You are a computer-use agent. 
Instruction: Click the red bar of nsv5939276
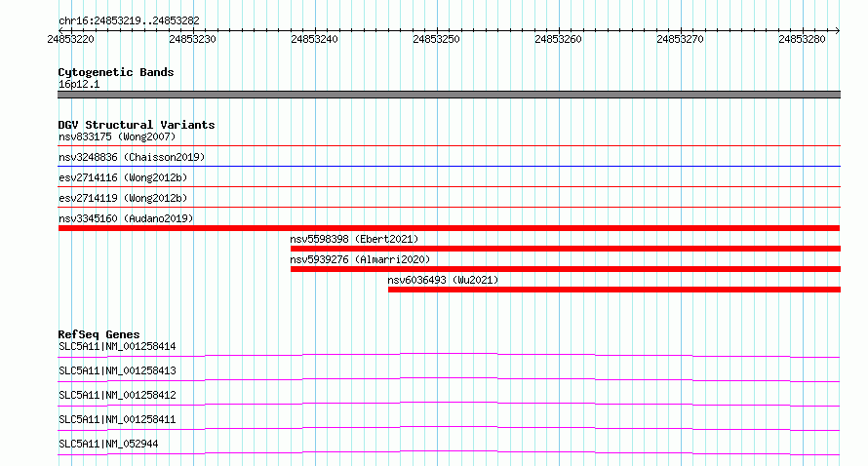(x=566, y=269)
